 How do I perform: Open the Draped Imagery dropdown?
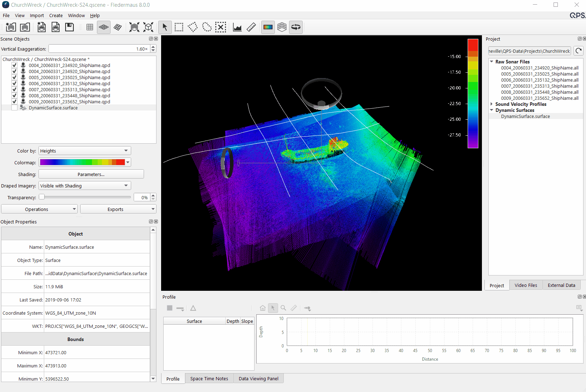pos(84,186)
